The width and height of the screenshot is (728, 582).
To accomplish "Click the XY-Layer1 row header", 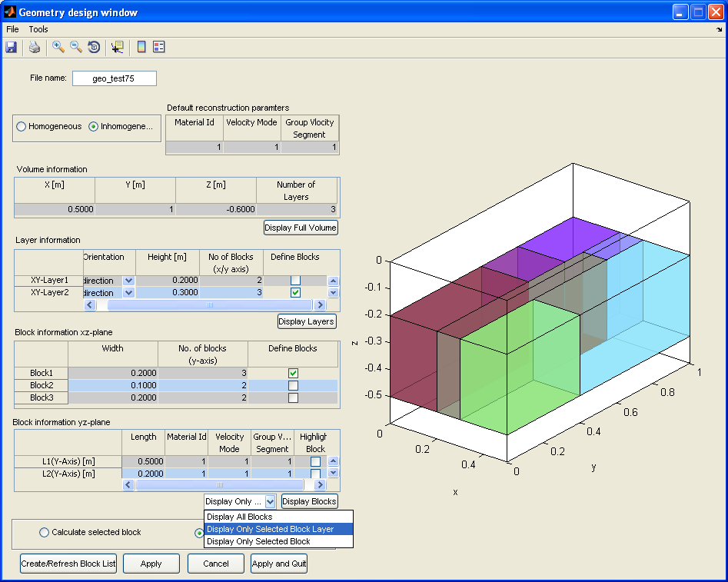I will click(x=49, y=280).
